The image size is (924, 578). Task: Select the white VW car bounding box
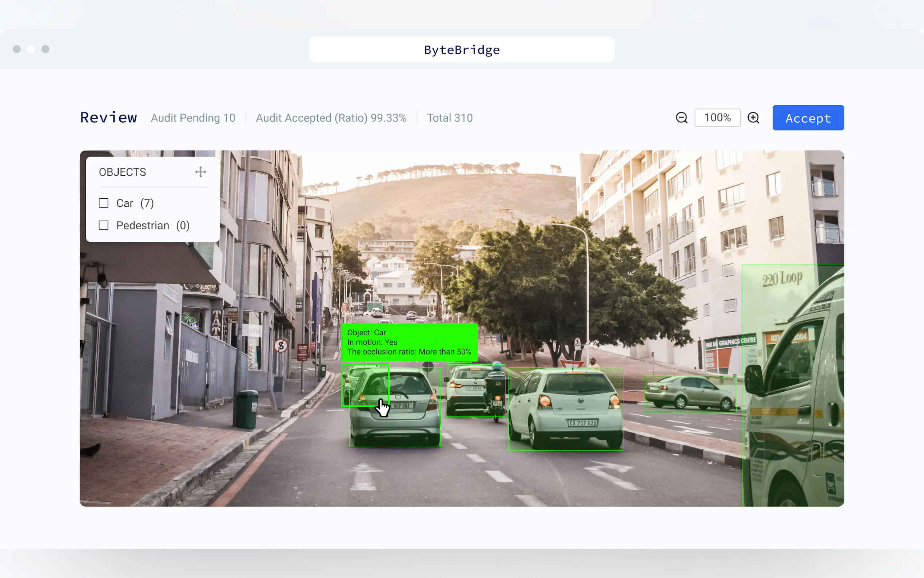click(565, 409)
